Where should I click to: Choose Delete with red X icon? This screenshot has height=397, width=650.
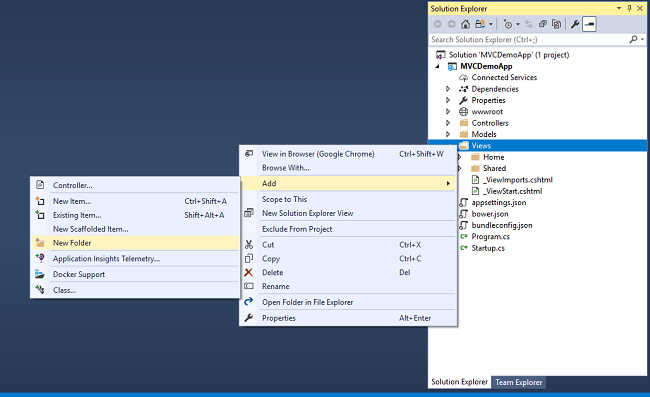[x=348, y=273]
